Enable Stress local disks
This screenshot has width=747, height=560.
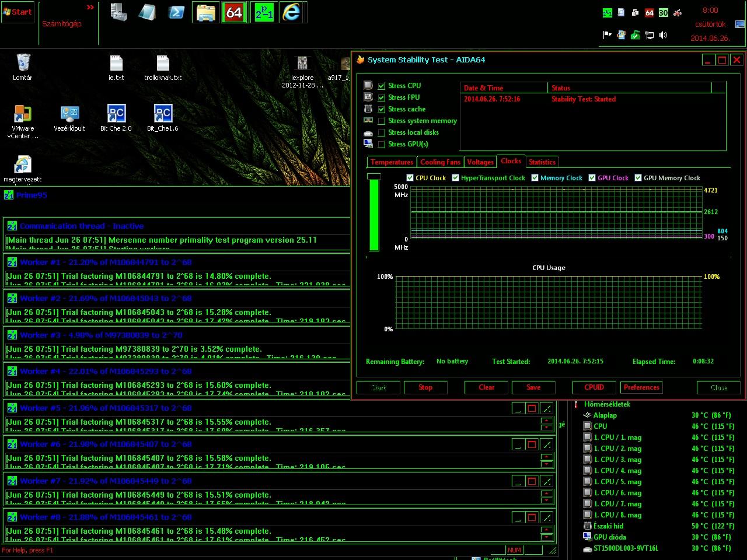click(x=382, y=132)
